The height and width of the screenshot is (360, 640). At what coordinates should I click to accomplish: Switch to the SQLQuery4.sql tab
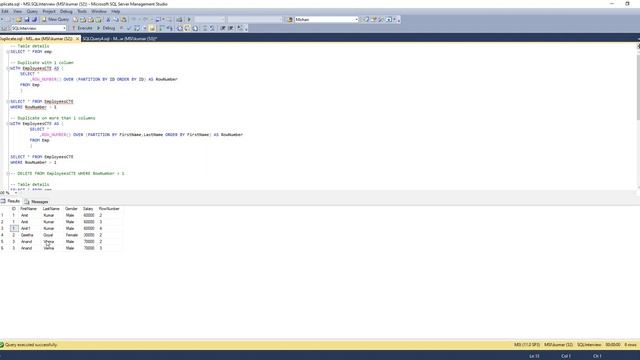120,38
